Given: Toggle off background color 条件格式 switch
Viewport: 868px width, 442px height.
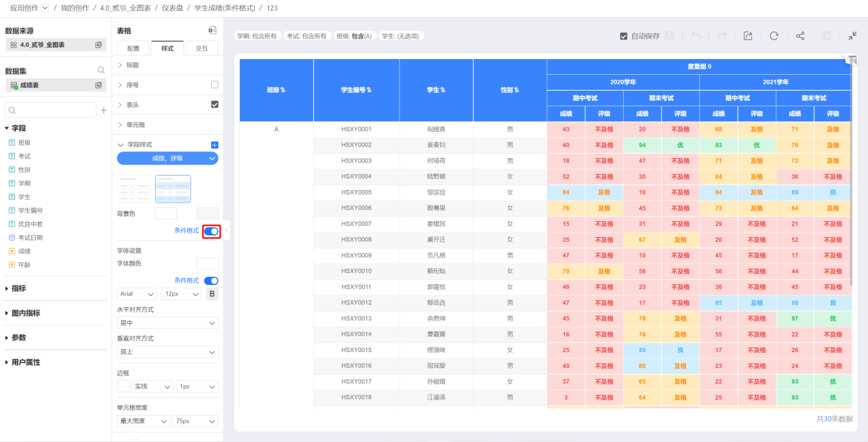Looking at the screenshot, I should pyautogui.click(x=211, y=231).
